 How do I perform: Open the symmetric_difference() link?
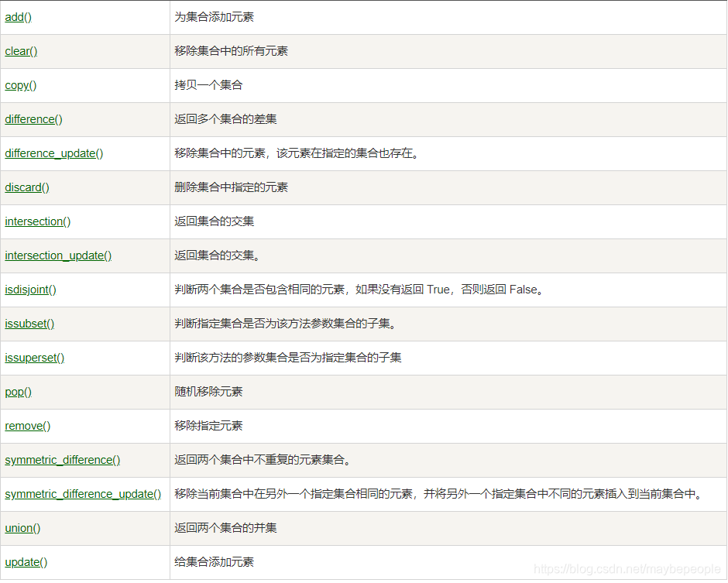(62, 460)
